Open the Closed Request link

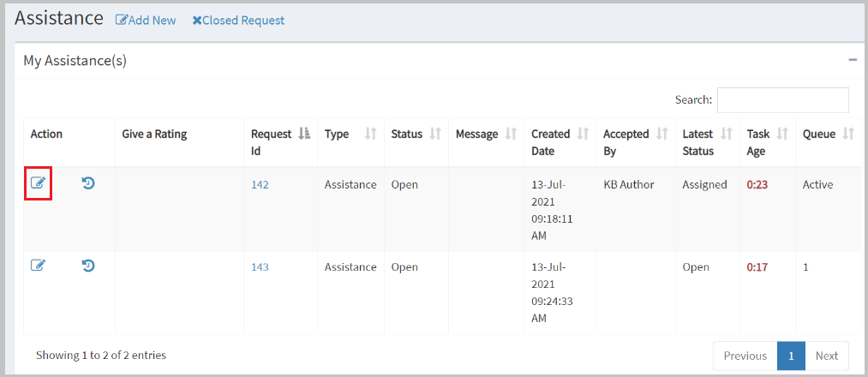pyautogui.click(x=238, y=21)
